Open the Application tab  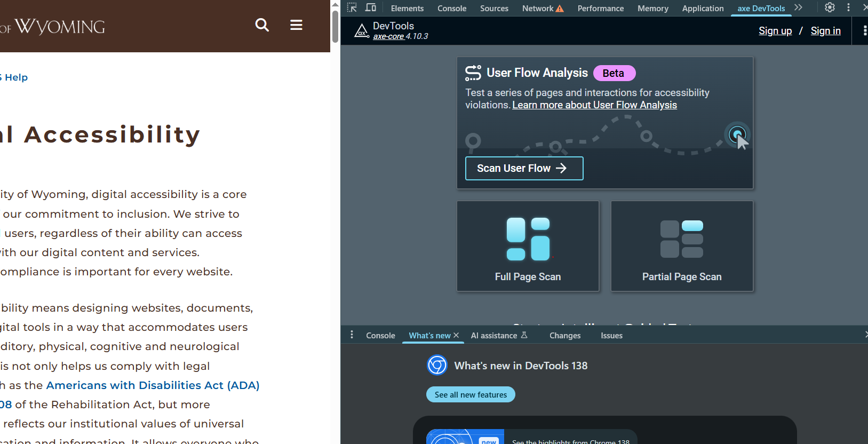click(x=703, y=9)
